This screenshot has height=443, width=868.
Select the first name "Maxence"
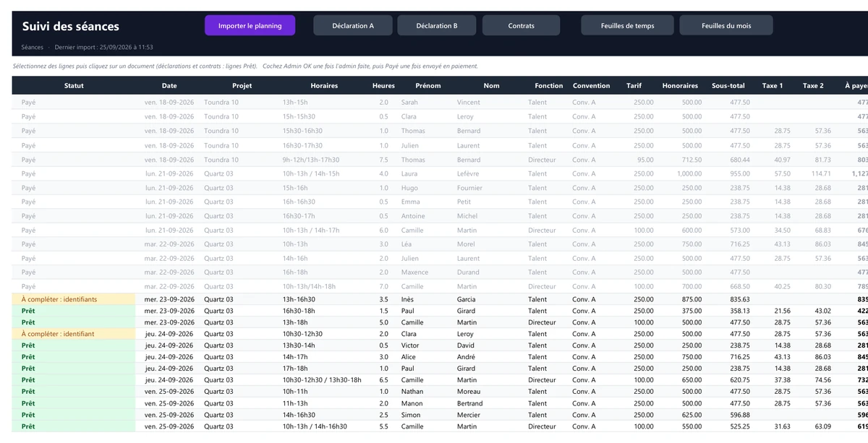415,272
